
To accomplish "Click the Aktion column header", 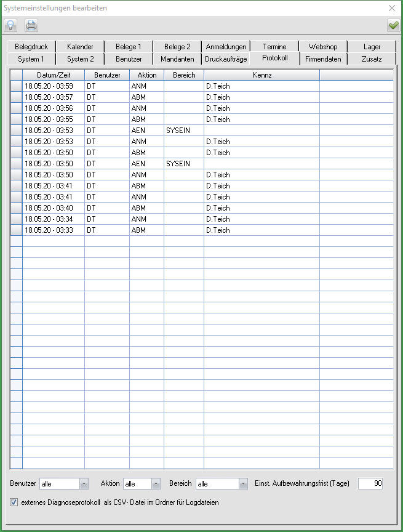I will [147, 75].
